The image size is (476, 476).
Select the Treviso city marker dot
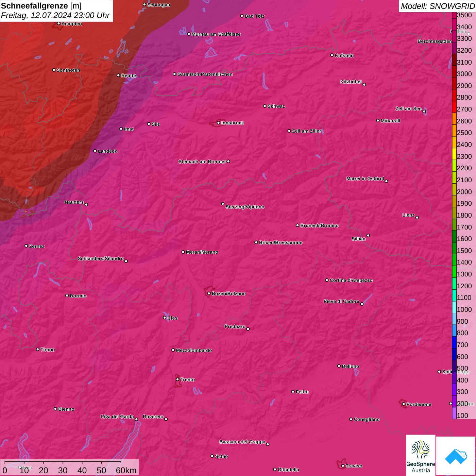[x=343, y=466]
